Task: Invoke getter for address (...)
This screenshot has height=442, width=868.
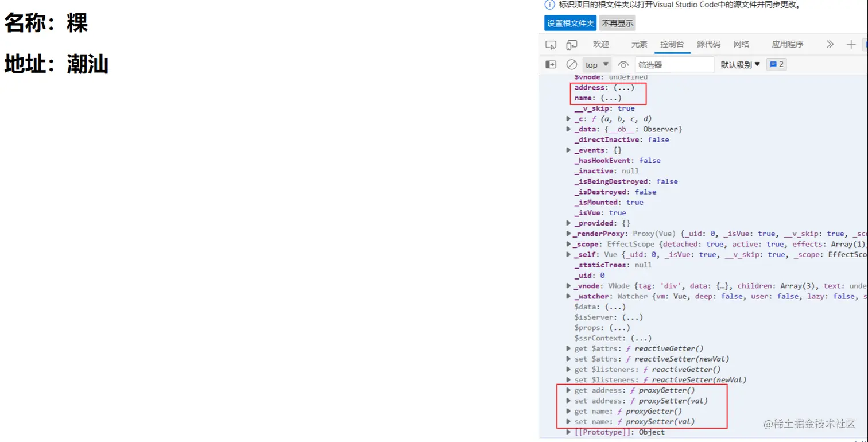Action: [x=623, y=87]
